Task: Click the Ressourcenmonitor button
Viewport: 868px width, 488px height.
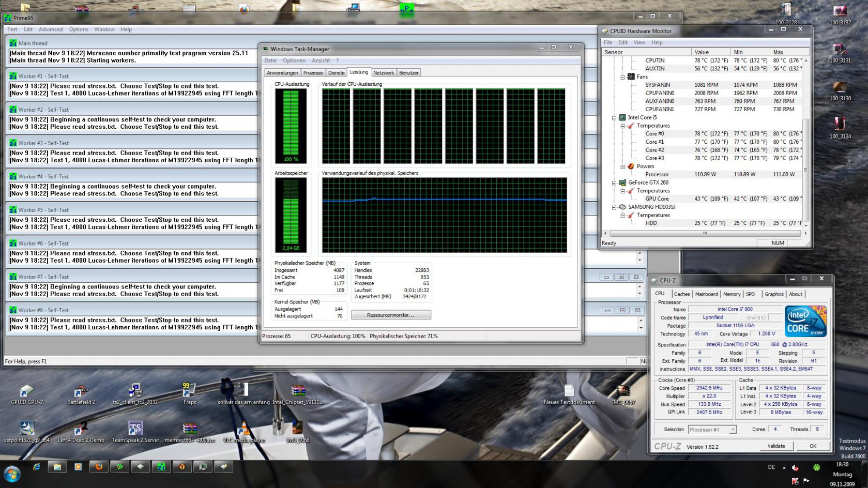Action: (391, 315)
